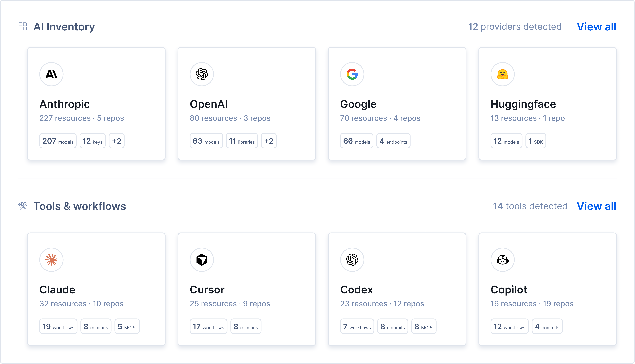Open the Copilot card title

point(509,290)
